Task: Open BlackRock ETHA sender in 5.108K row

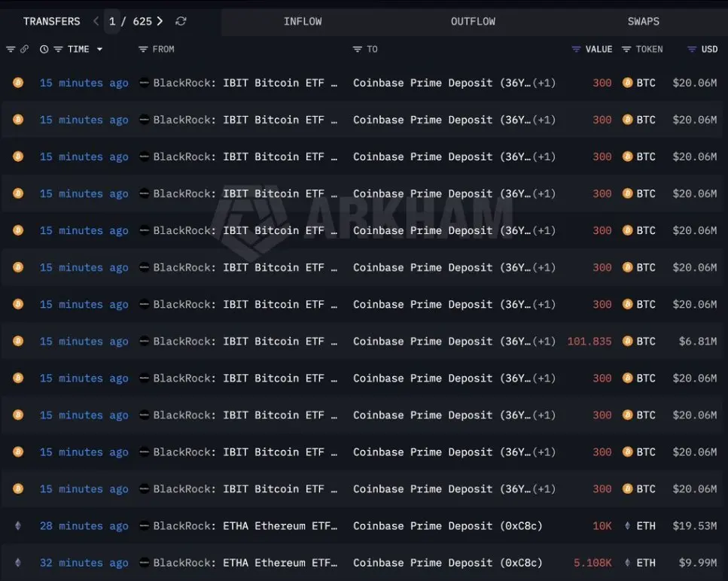Action: [245, 563]
